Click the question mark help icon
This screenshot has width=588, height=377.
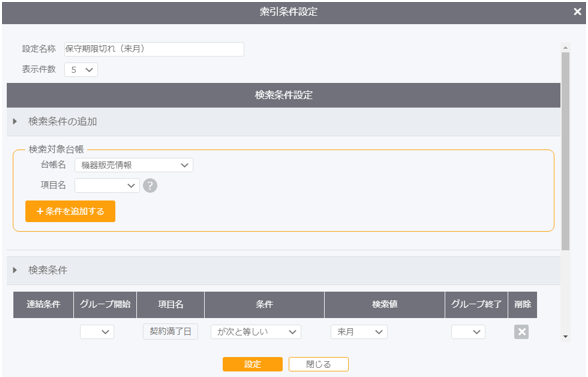[150, 185]
